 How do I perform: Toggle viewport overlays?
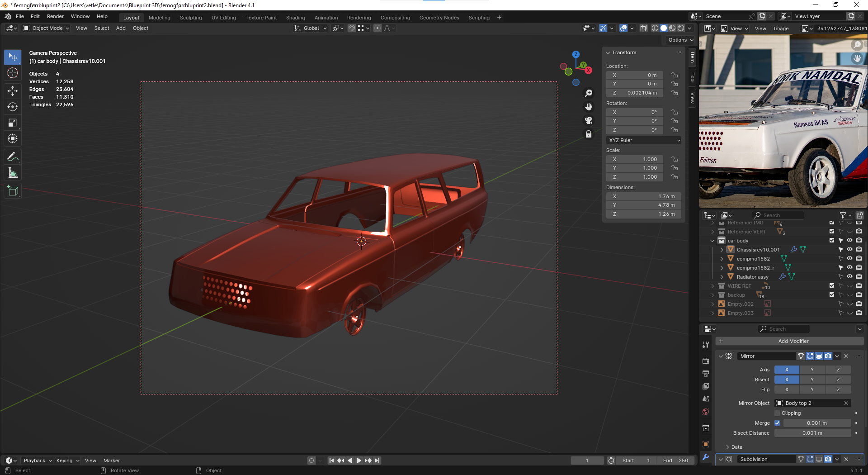tap(623, 28)
